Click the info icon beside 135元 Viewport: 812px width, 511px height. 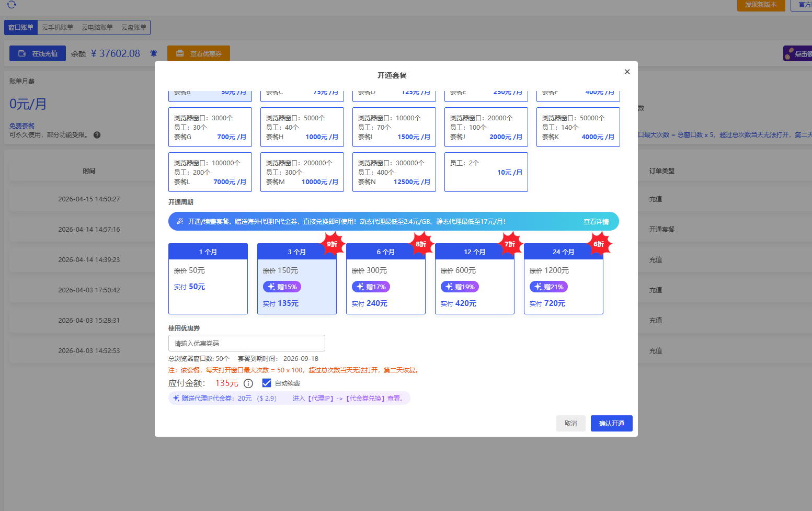[x=248, y=383]
